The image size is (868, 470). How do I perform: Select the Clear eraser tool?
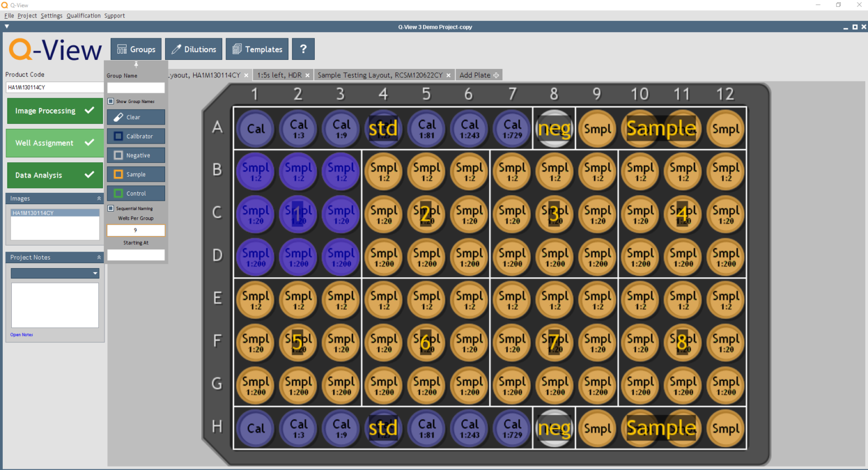coord(136,117)
